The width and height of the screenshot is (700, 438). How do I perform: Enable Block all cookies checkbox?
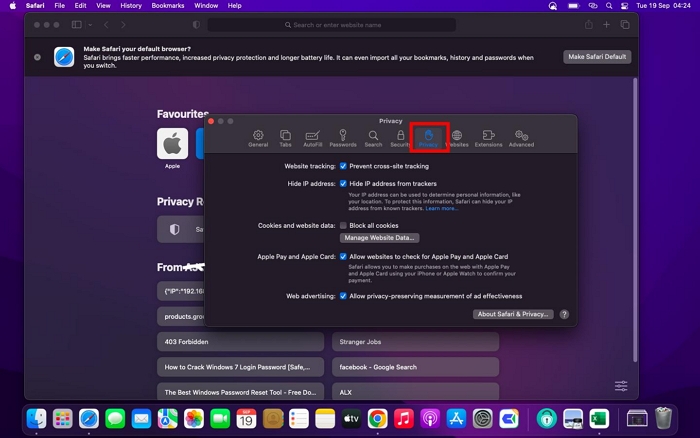click(343, 225)
